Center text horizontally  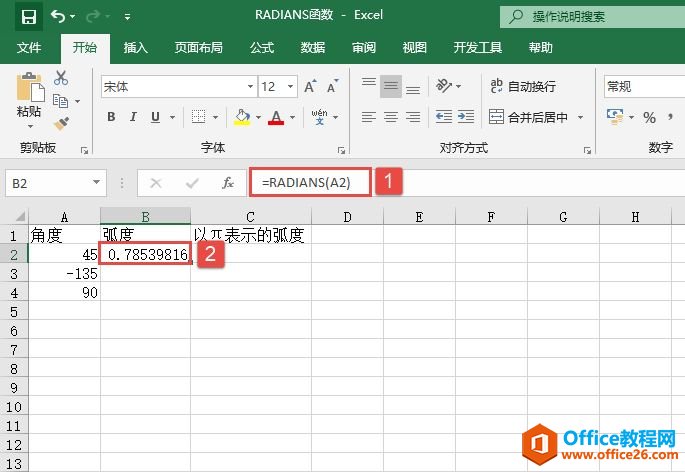point(391,117)
